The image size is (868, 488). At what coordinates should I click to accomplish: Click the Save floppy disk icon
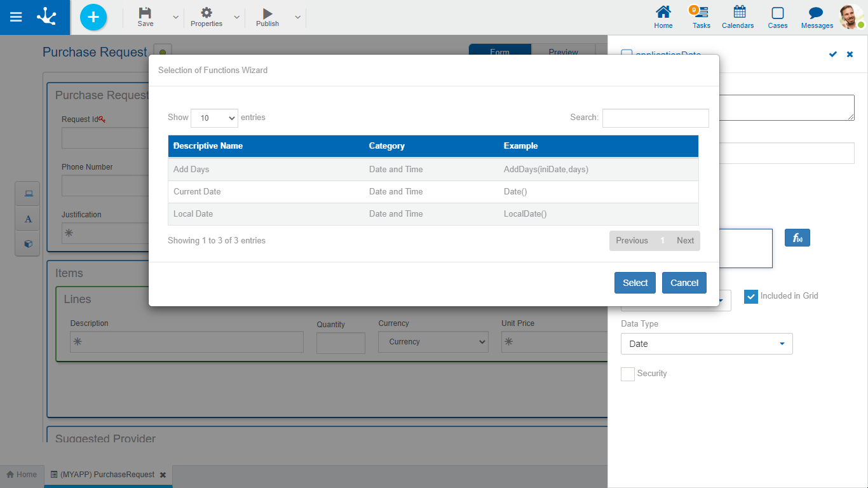[146, 13]
